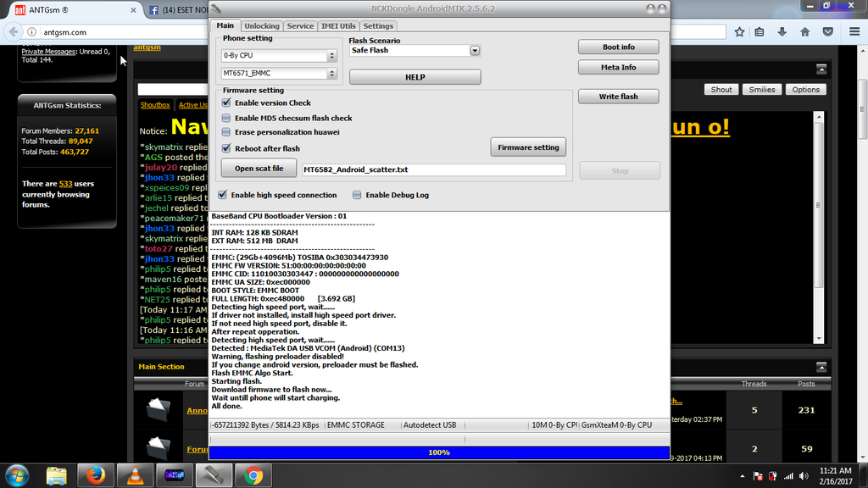Click the Firefox bookmark star icon

click(739, 32)
